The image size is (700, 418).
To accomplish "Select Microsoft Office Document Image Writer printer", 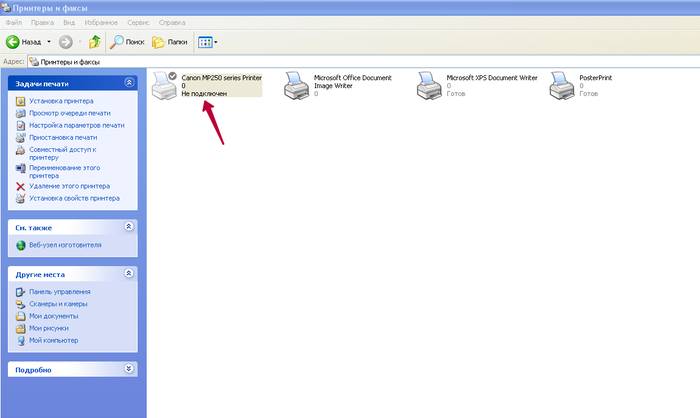I will click(x=296, y=86).
